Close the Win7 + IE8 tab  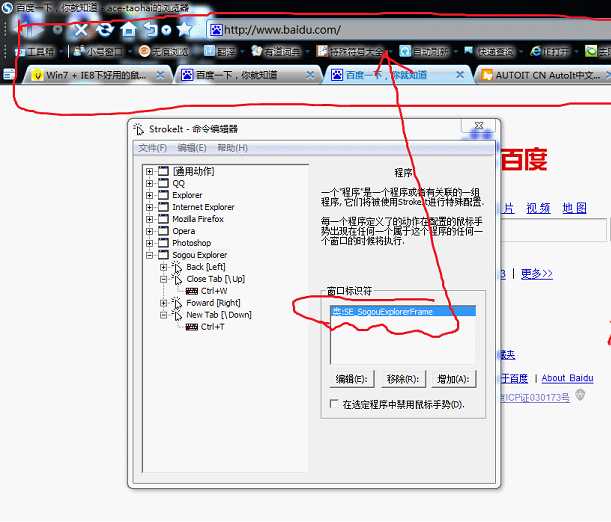coord(160,75)
